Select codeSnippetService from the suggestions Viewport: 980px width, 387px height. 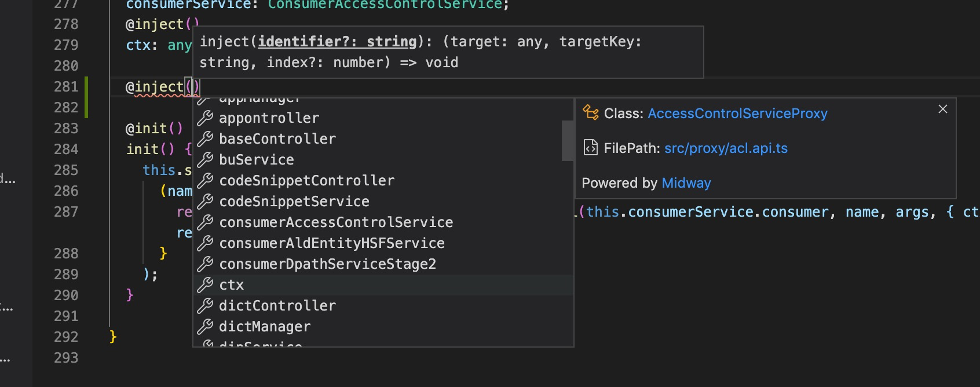[294, 202]
